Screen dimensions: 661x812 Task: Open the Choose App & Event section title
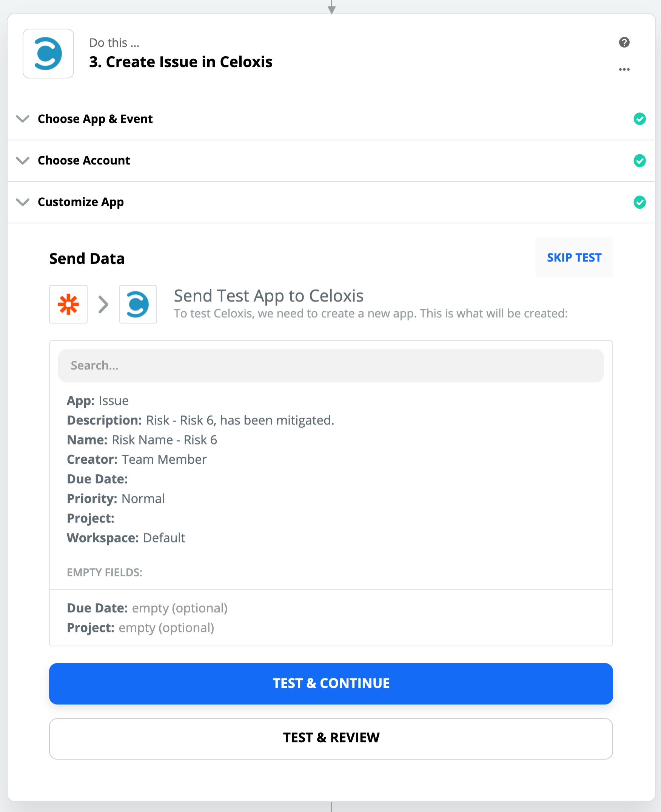(95, 119)
